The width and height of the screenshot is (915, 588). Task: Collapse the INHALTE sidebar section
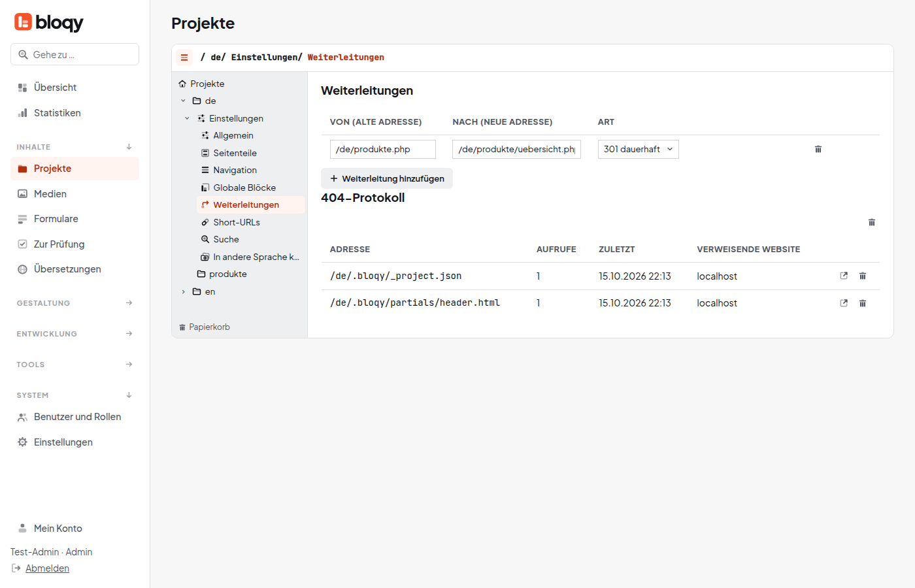tap(129, 147)
